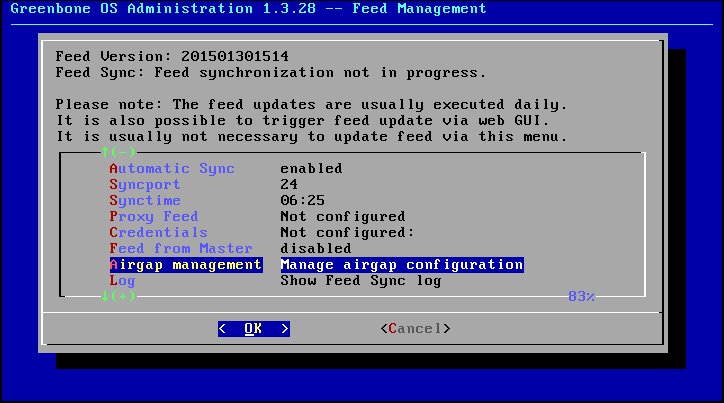The image size is (724, 403).
Task: Open the Log menu entry
Action: click(x=122, y=281)
